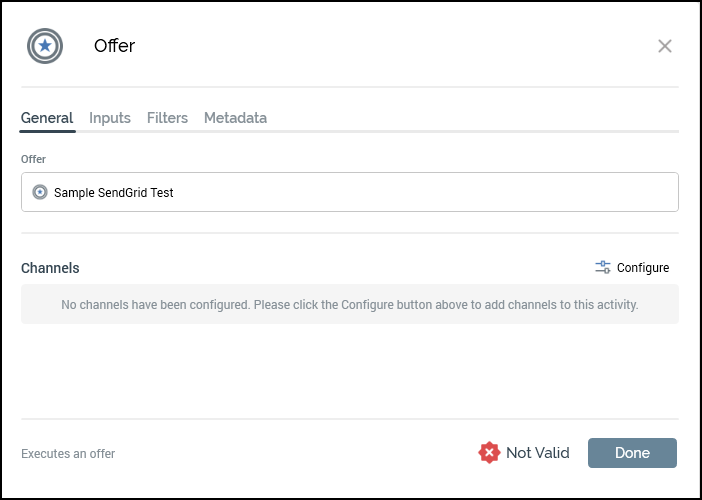The height and width of the screenshot is (500, 702).
Task: Click the Configure sliders icon
Action: pyautogui.click(x=603, y=267)
